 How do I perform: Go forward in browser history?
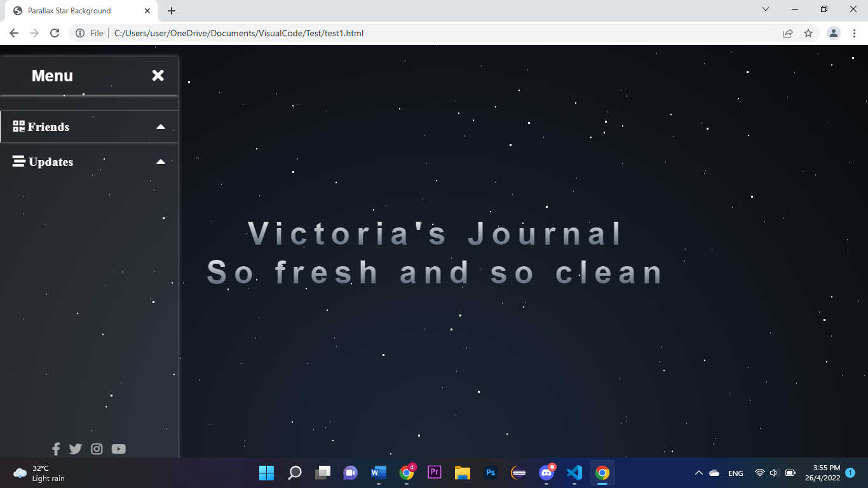click(x=34, y=33)
